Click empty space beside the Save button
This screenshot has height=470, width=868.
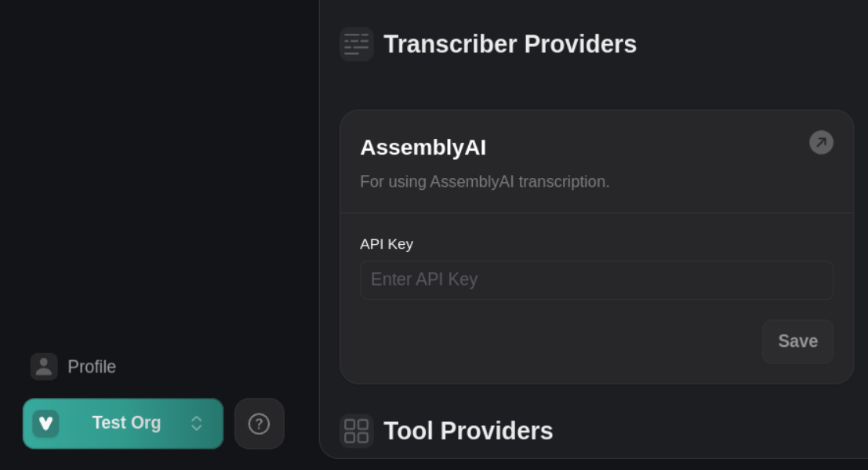(x=549, y=341)
